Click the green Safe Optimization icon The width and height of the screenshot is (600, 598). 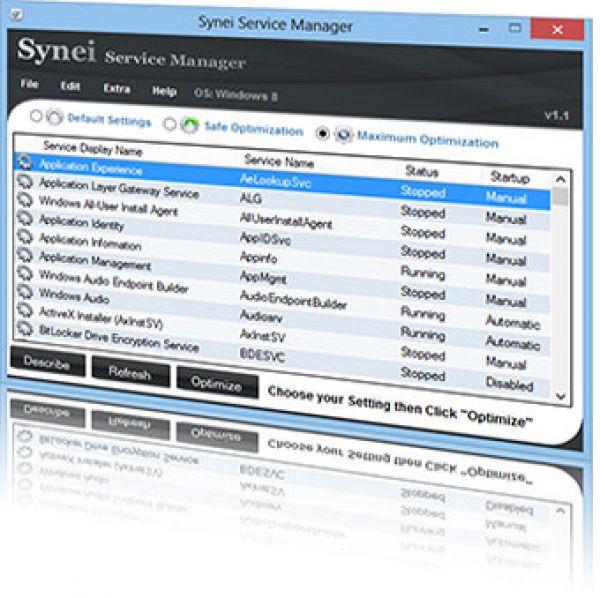click(x=190, y=125)
